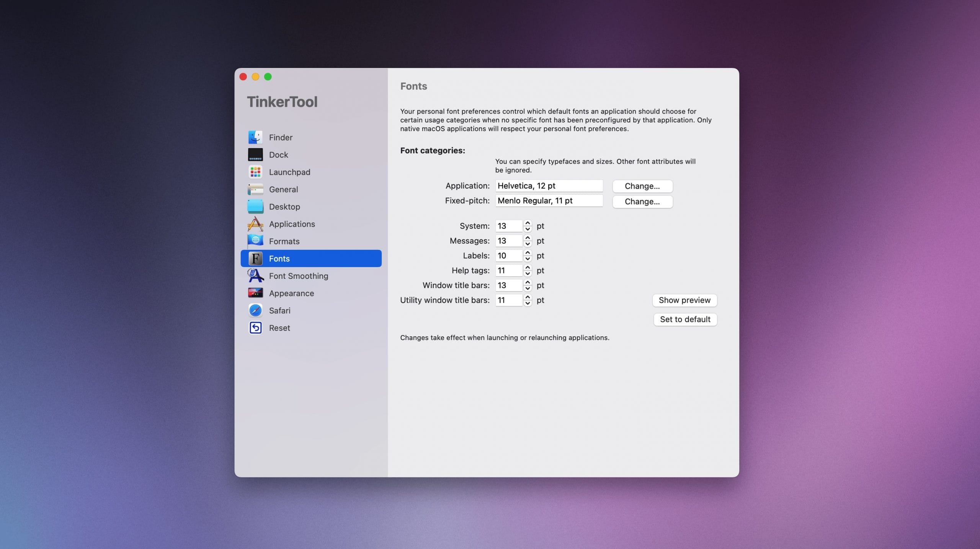Go to the Appearance section
The image size is (980, 549).
[x=291, y=293]
